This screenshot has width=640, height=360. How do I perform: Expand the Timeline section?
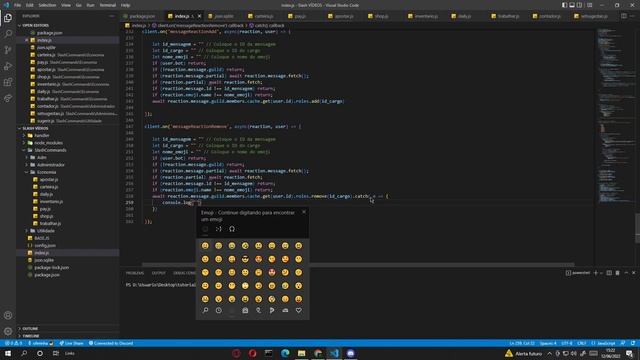(31, 336)
